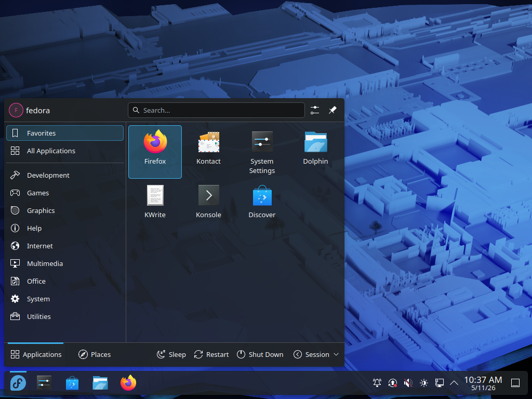Open the updates tray icon
This screenshot has height=399, width=532.
(x=393, y=383)
